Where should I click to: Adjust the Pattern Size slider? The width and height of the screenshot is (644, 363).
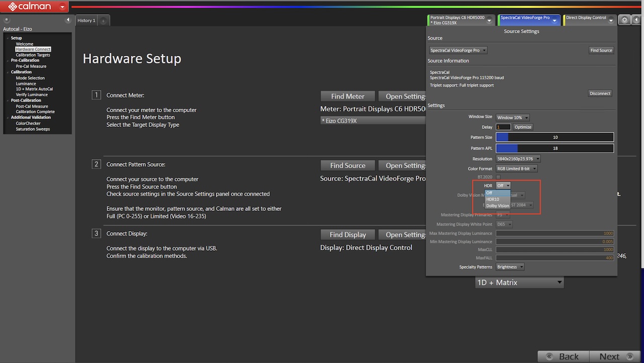(x=555, y=137)
